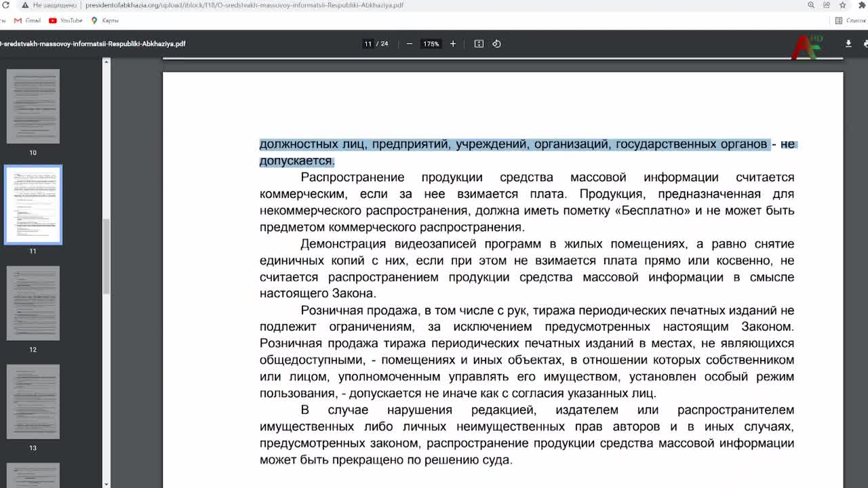This screenshot has width=868, height=488.
Task: Click the word «Бесплатно» in the text
Action: pyautogui.click(x=653, y=210)
